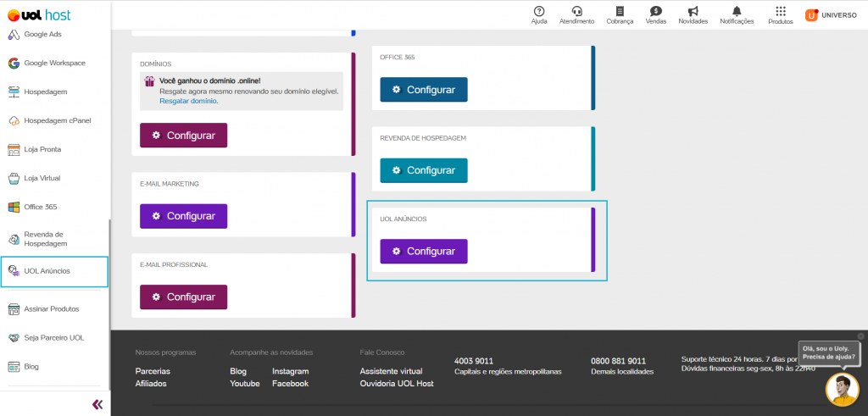Open the Facebook footer link

pos(290,383)
